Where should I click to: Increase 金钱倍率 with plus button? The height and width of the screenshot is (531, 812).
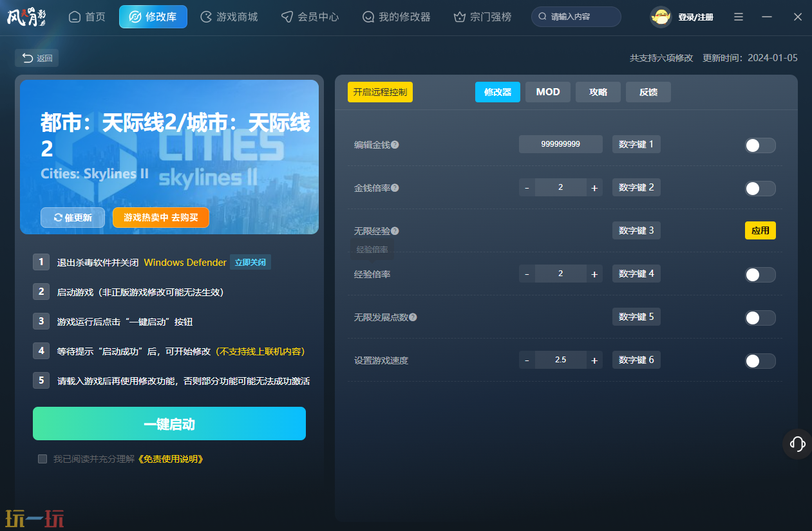594,188
